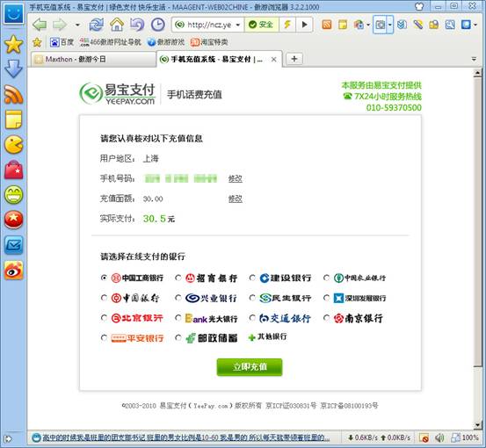Select 中国工商银行 radio button
This screenshot has height=448, width=486.
click(104, 278)
